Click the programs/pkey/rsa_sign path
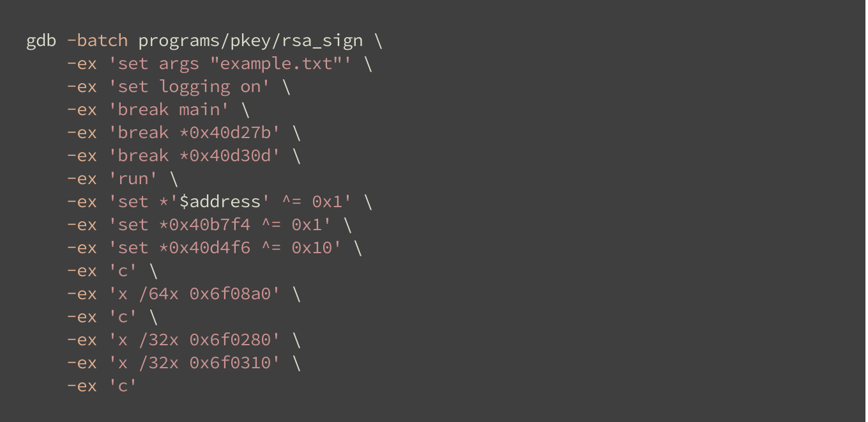This screenshot has height=422, width=868. click(x=250, y=41)
